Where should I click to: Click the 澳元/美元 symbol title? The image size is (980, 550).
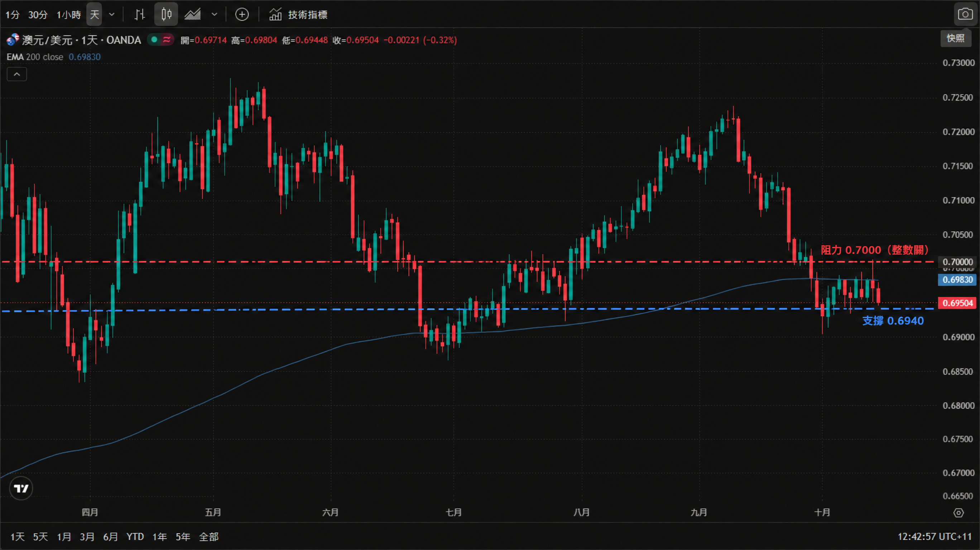[47, 40]
